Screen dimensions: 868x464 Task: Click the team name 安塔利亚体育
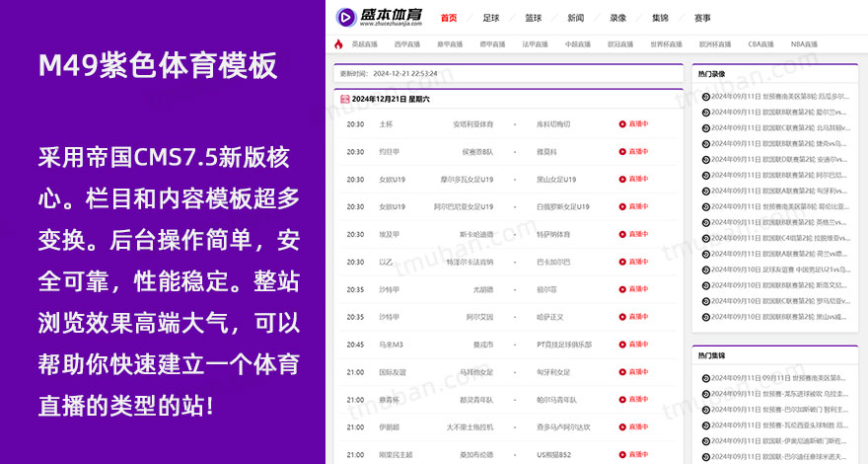click(x=472, y=124)
